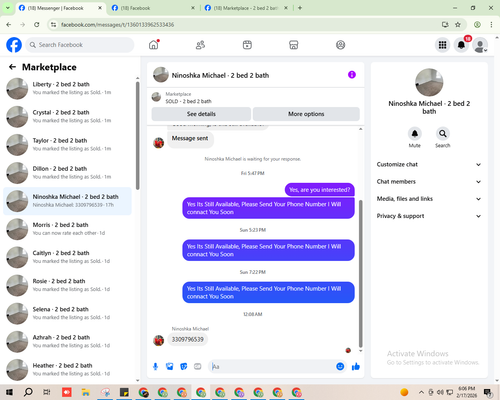This screenshot has width=500, height=400.
Task: Show hidden system tray icons chevron
Action: (421, 392)
